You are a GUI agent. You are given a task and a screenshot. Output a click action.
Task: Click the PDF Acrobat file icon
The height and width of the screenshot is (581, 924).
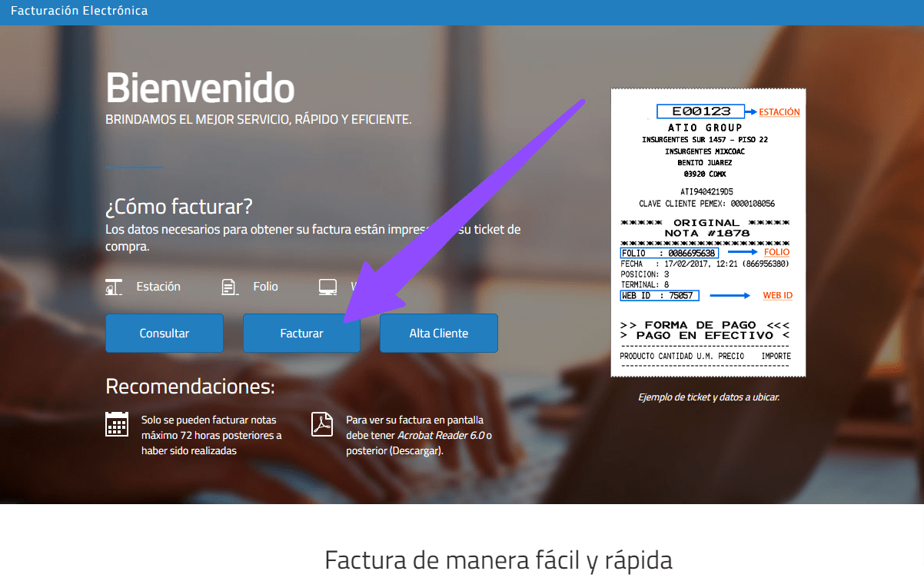[322, 424]
